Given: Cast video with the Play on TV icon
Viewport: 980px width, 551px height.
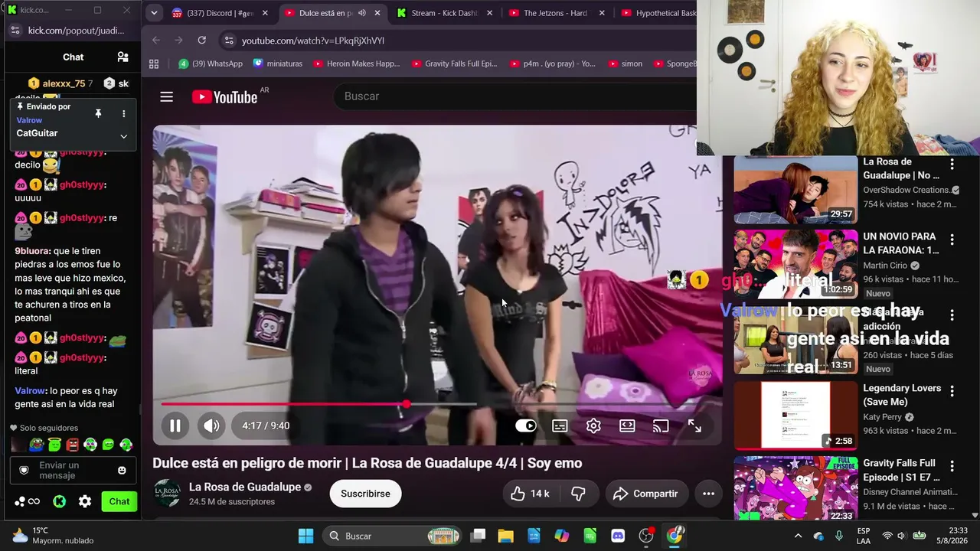Looking at the screenshot, I should (x=661, y=426).
